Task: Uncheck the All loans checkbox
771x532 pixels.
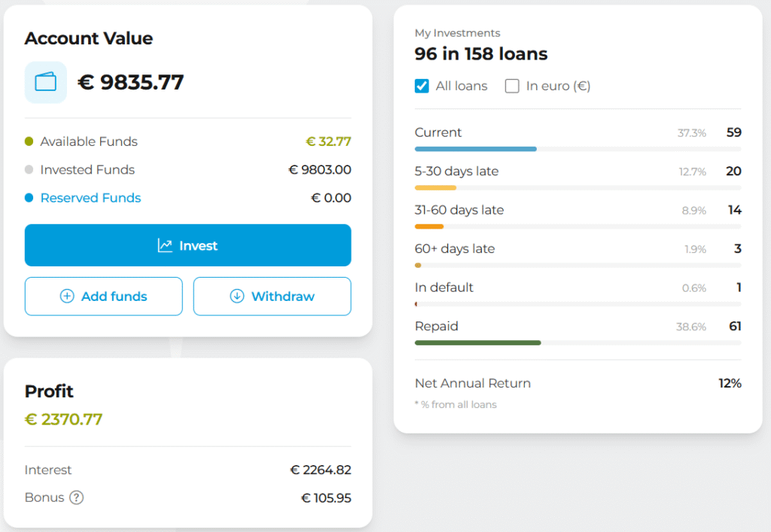Action: point(422,86)
